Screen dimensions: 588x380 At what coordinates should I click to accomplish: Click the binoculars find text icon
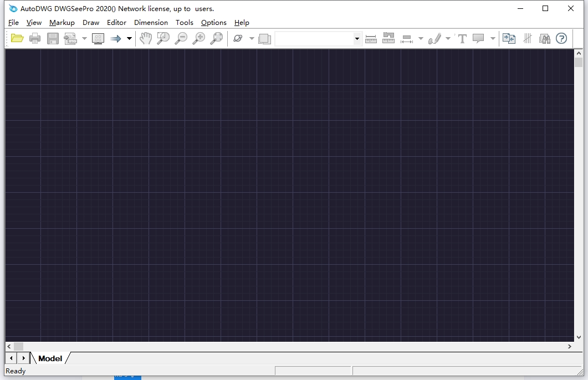pos(545,38)
